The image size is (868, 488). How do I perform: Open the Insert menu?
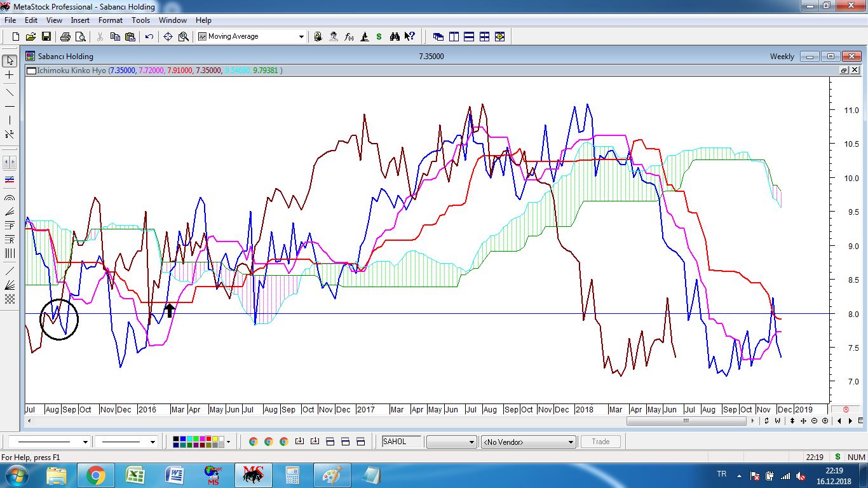point(80,20)
